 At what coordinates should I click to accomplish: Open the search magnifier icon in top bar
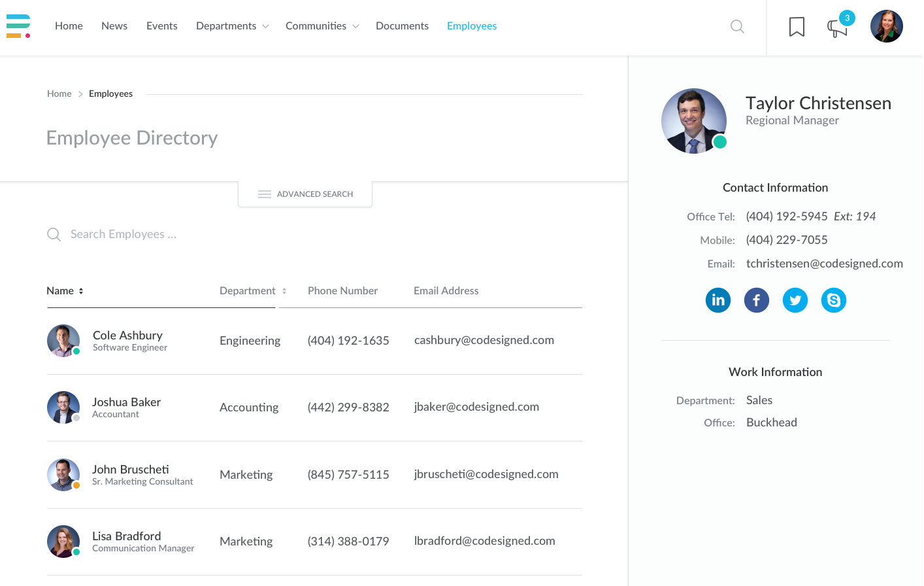(x=737, y=27)
